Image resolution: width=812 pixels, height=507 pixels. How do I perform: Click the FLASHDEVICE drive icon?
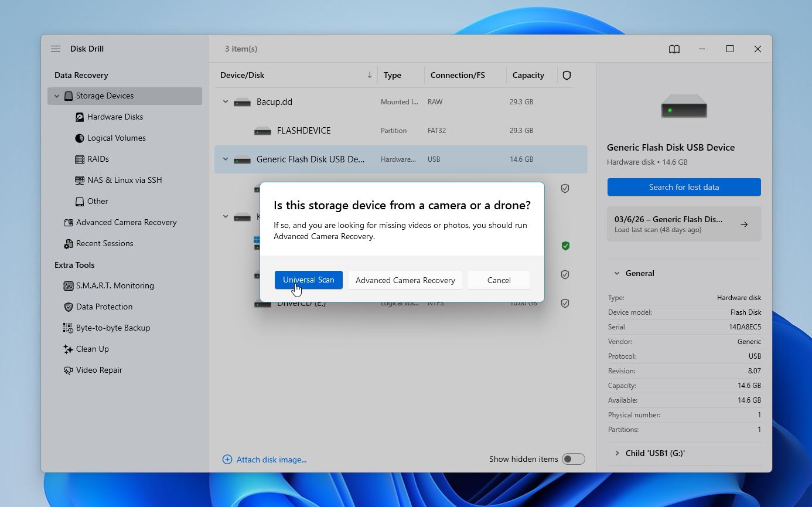point(262,131)
